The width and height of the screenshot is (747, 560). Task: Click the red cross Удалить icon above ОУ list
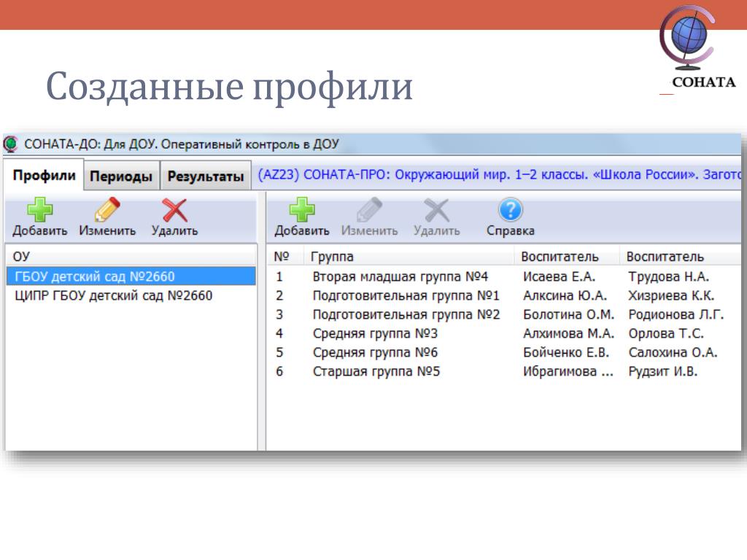click(174, 210)
